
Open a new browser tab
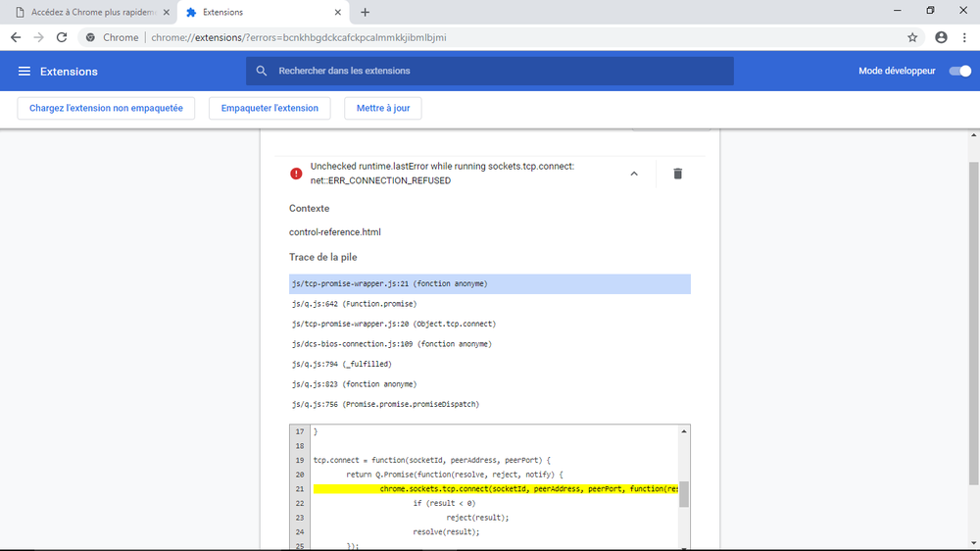(x=365, y=12)
